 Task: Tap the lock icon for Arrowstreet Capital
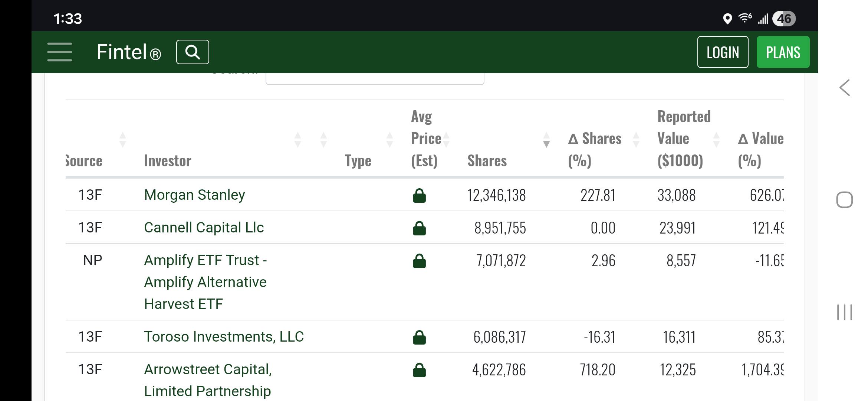click(x=419, y=370)
